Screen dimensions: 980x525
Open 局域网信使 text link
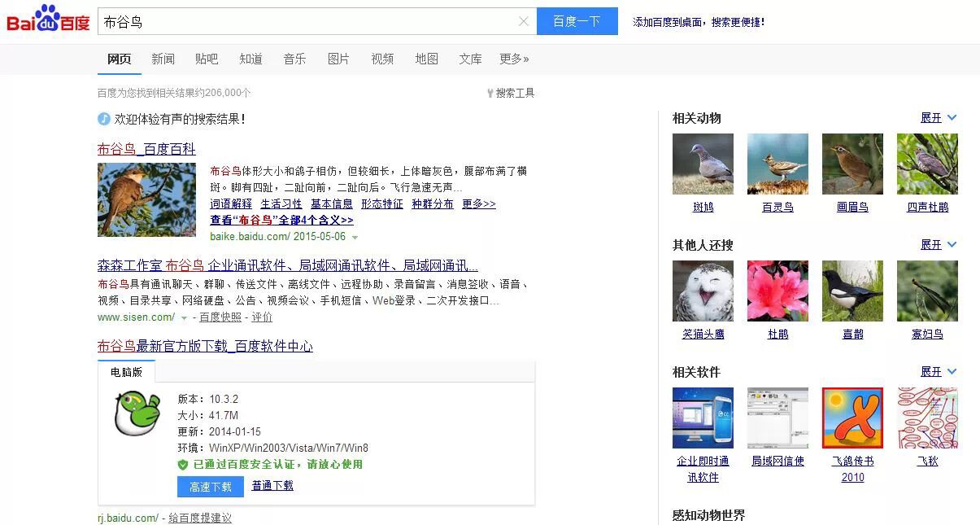777,462
